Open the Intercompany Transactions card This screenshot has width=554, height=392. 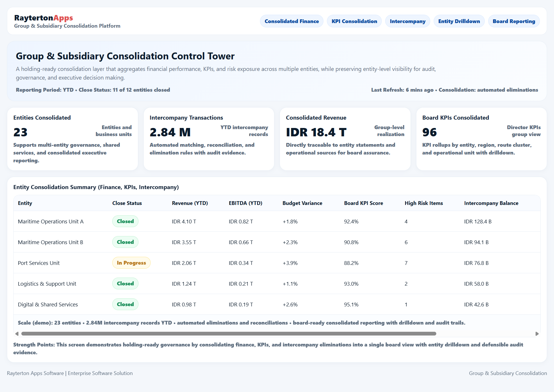coord(209,139)
